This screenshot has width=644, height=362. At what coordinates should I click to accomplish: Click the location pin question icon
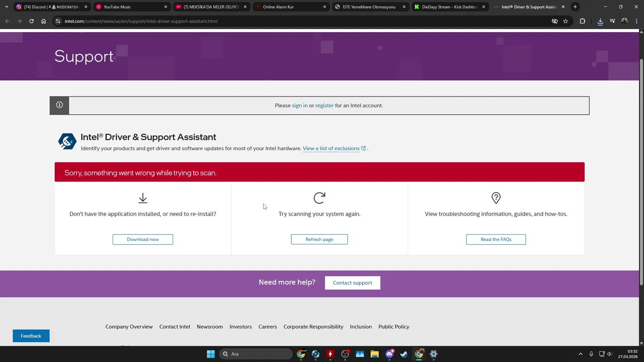(496, 198)
